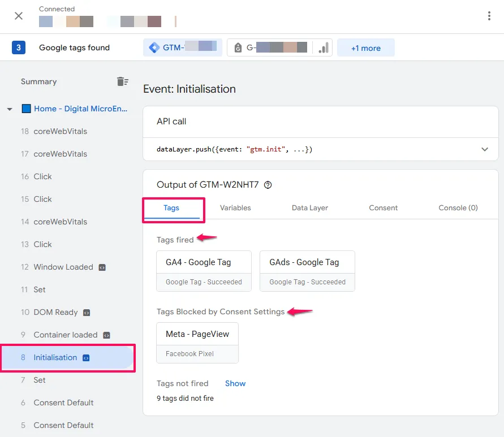The width and height of the screenshot is (504, 437).
Task: Switch to the Variables tab
Action: coord(235,207)
